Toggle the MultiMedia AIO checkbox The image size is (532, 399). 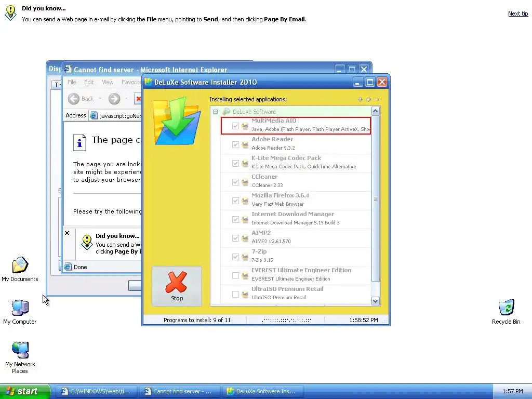coord(235,126)
